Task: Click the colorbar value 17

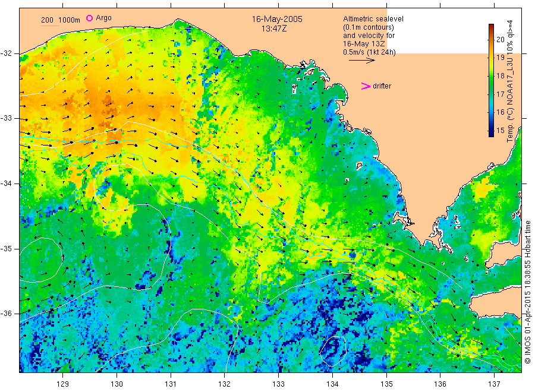Action: point(500,94)
